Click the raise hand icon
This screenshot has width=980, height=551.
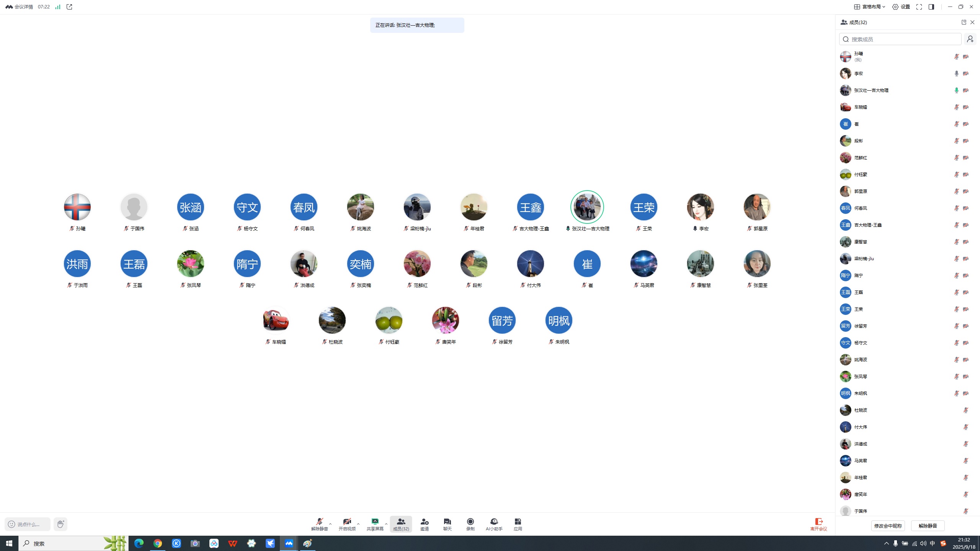tap(60, 524)
